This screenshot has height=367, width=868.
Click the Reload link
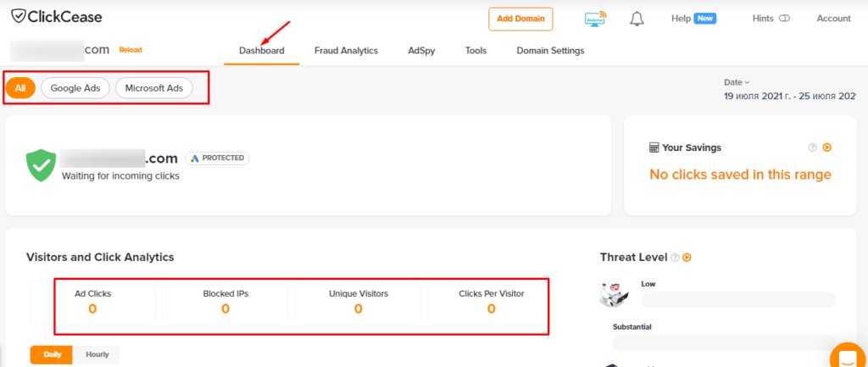pos(131,50)
